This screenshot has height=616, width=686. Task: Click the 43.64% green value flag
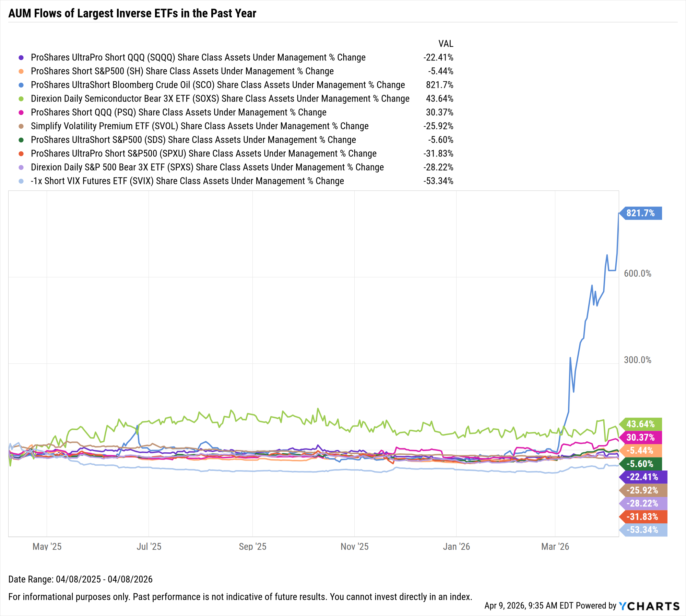tap(640, 424)
